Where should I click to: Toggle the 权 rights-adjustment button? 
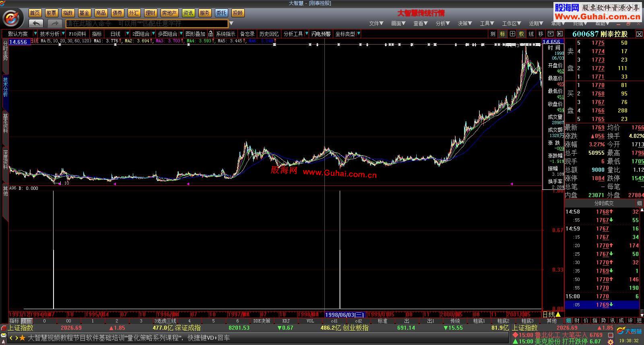click(521, 34)
